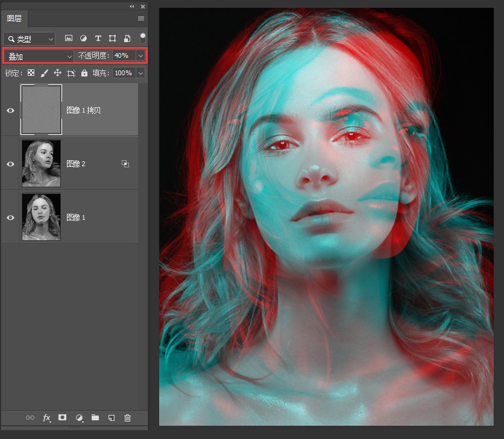The height and width of the screenshot is (439, 504).
Task: Click the 填充 100% value field
Action: tap(123, 73)
